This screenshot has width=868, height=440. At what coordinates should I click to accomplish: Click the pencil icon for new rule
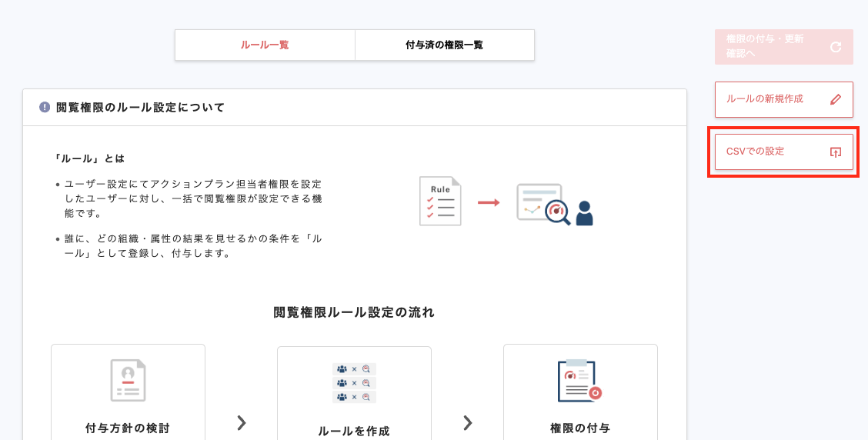(836, 99)
